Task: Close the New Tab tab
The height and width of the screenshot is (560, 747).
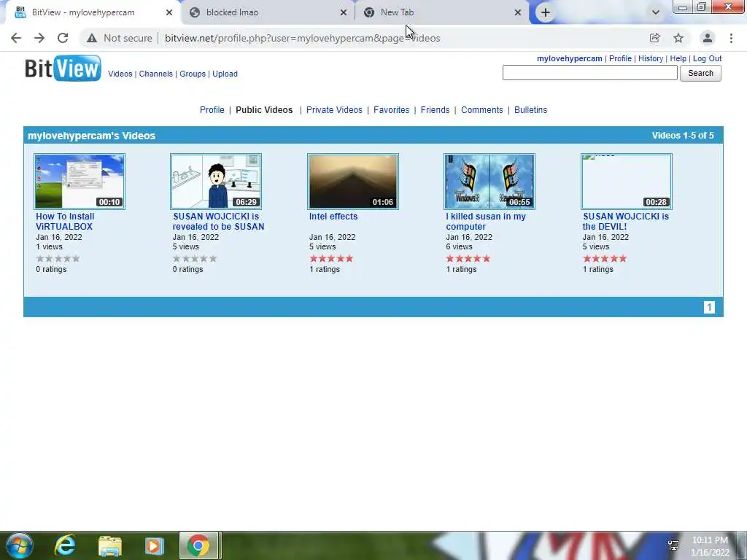Action: 518,12
